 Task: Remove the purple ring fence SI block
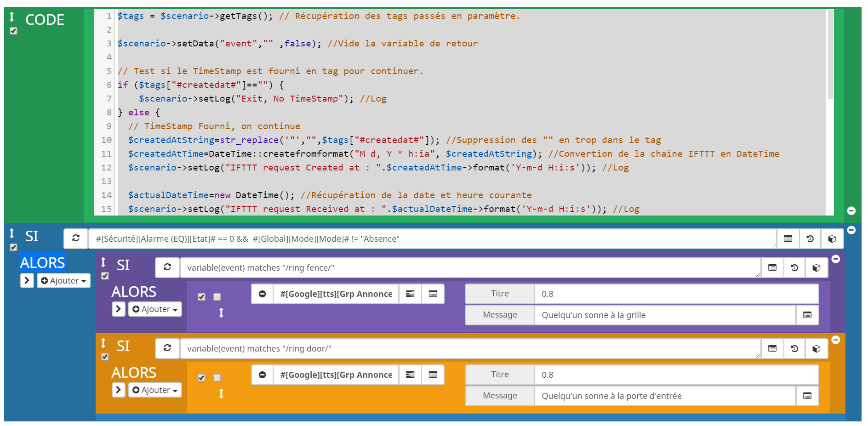(x=836, y=259)
